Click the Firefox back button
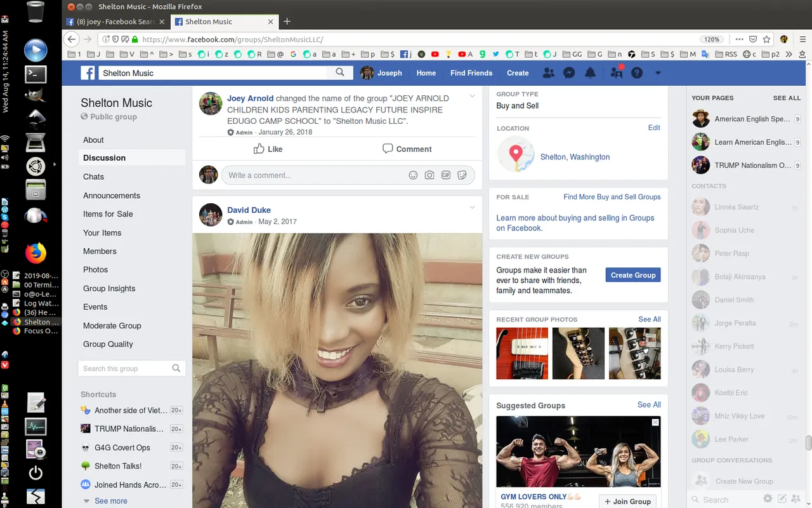The image size is (812, 508). click(x=72, y=39)
